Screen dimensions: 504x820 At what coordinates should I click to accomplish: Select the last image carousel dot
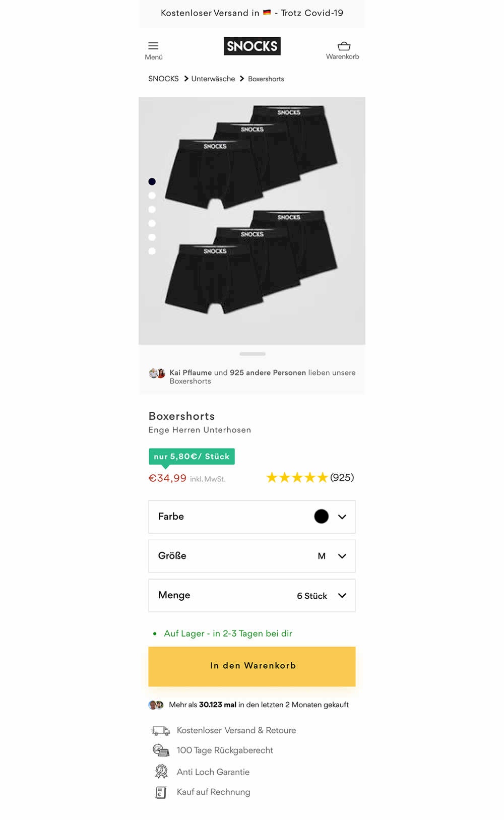pyautogui.click(x=152, y=251)
